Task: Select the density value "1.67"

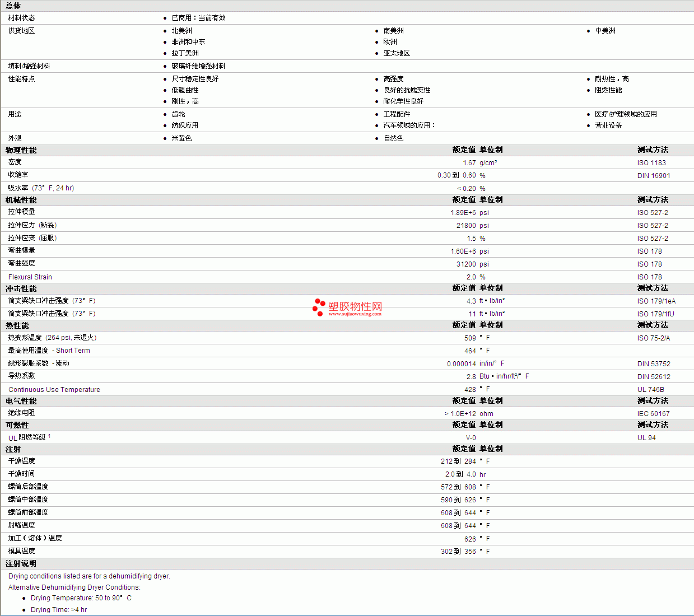Action: [x=469, y=163]
